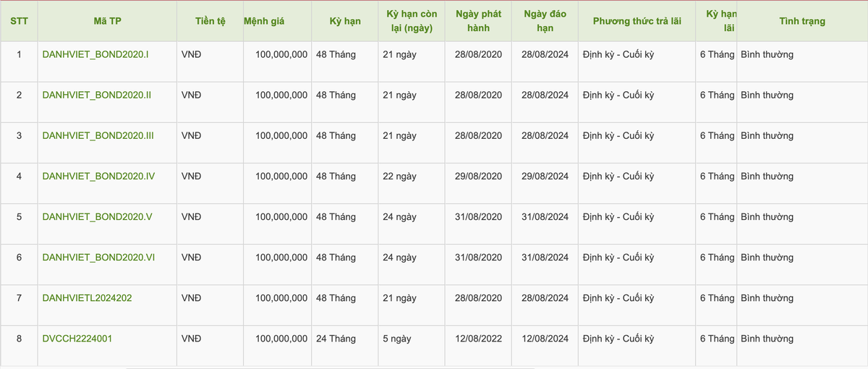
Task: Click the Ngày đáo hạn header
Action: click(545, 22)
